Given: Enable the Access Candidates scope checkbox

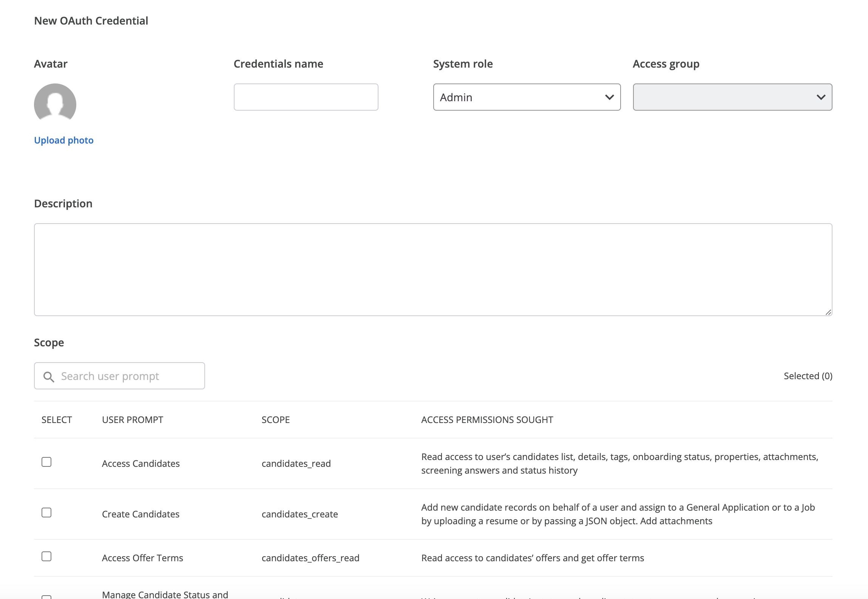Looking at the screenshot, I should [46, 462].
